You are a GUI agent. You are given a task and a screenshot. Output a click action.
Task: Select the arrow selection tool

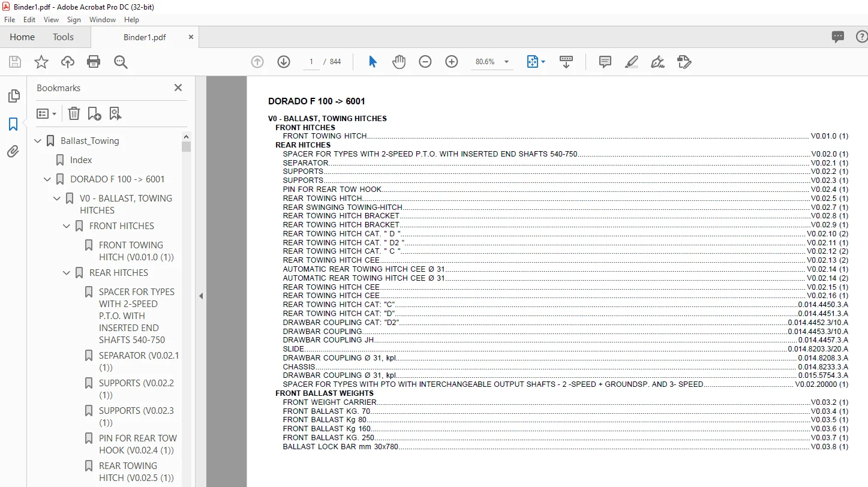pyautogui.click(x=373, y=62)
